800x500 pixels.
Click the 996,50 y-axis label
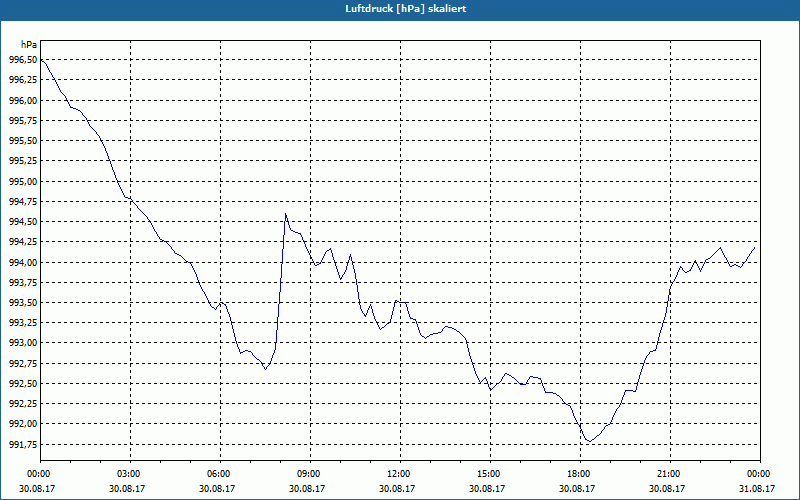(23, 60)
